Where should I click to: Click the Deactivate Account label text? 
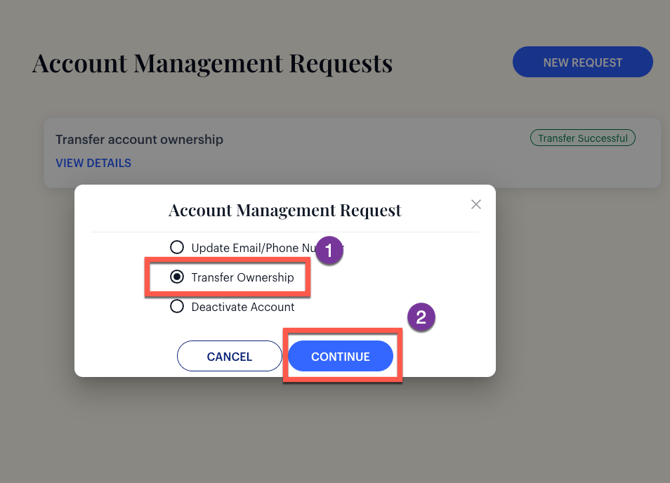point(242,307)
